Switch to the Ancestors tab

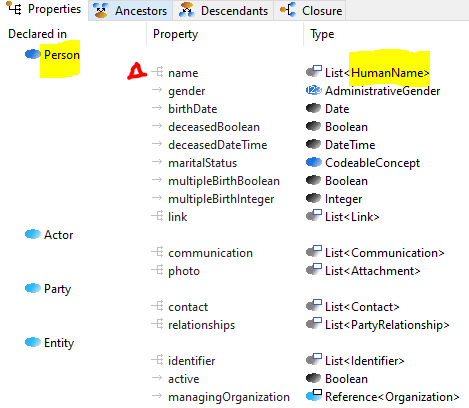[x=130, y=11]
